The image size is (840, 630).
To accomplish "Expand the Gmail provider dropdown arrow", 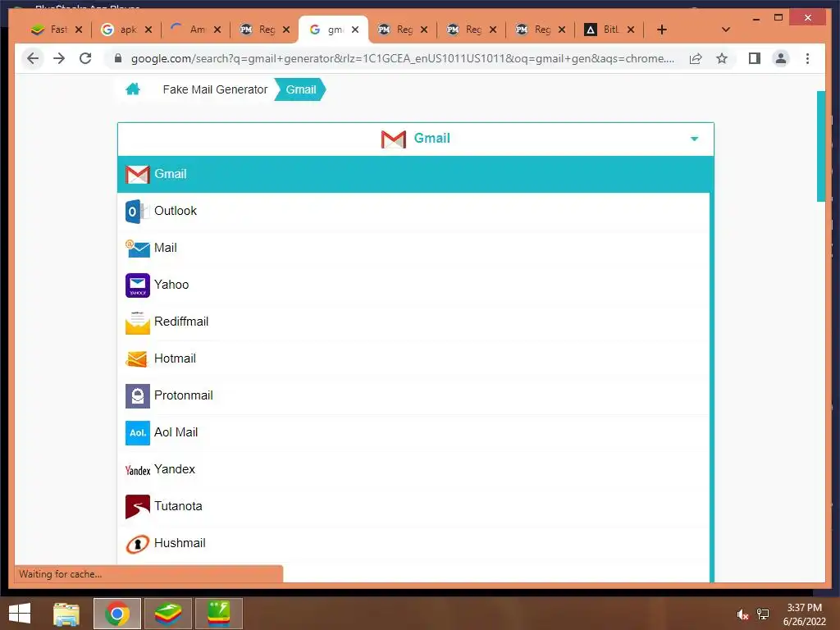I will tap(694, 139).
